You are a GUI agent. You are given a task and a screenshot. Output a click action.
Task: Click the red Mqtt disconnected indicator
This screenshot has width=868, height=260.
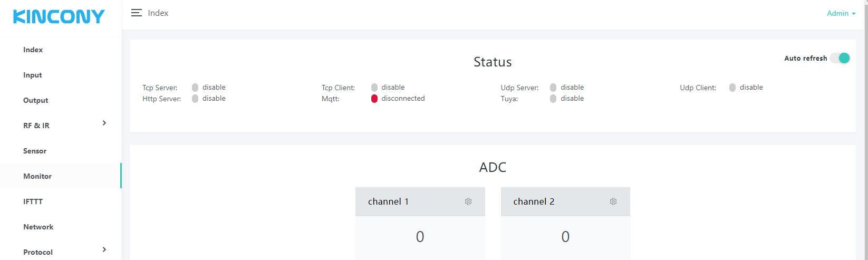tap(374, 99)
